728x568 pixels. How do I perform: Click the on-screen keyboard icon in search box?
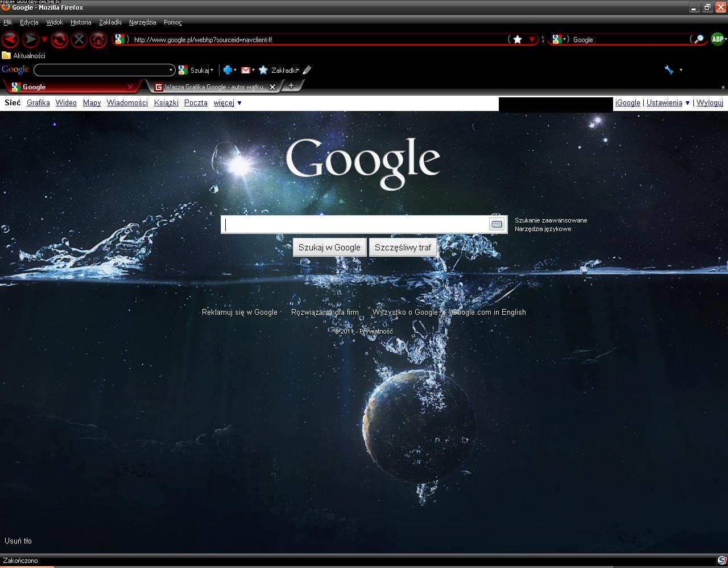point(497,224)
